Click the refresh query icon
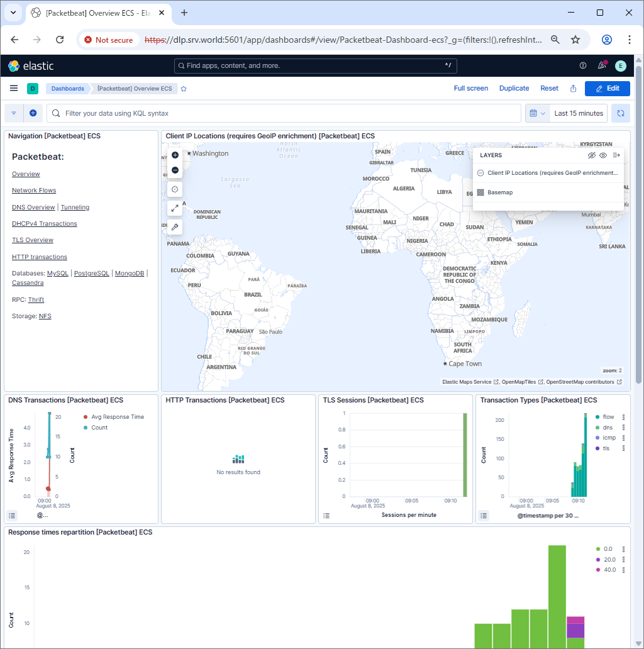Viewport: 644px width, 649px height. pyautogui.click(x=620, y=113)
